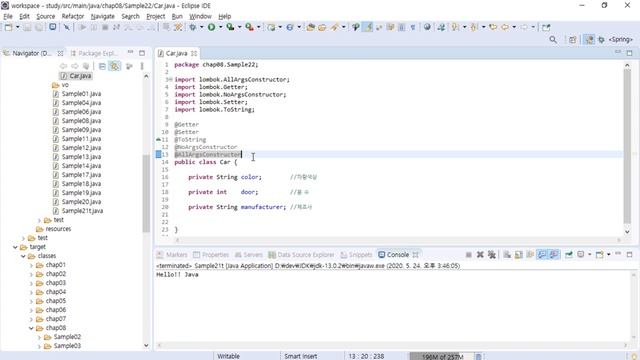
Task: Click the Writable status field
Action: click(x=229, y=356)
